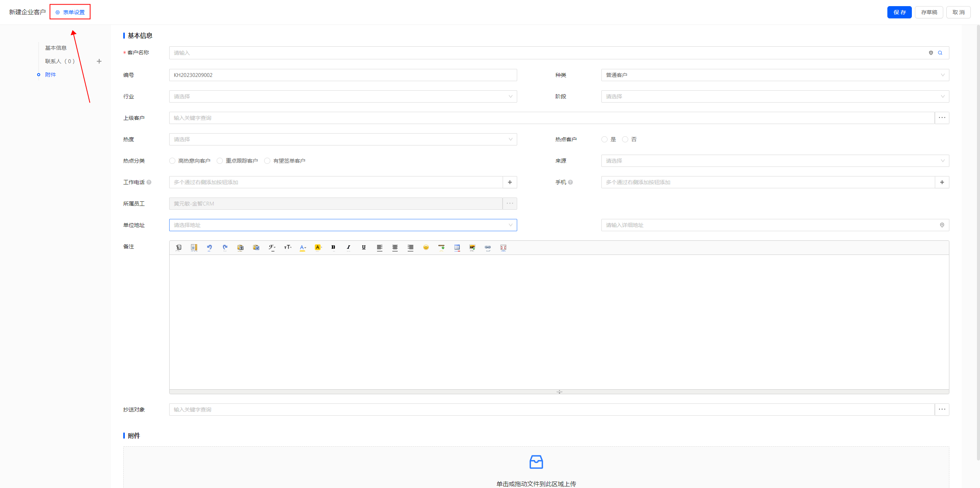Open the 来源 dropdown

[775, 161]
